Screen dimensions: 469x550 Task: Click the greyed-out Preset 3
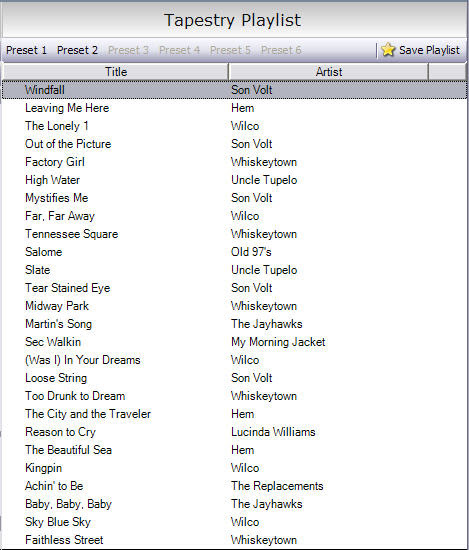tap(128, 50)
